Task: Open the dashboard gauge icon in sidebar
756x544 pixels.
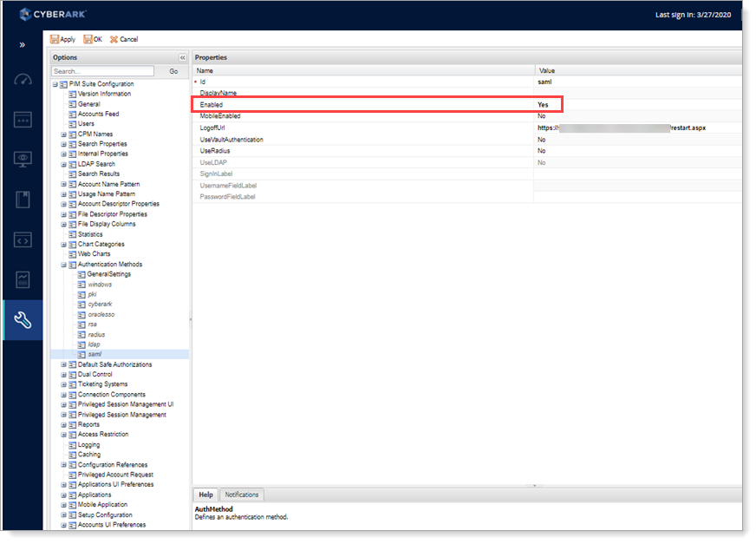Action: (23, 80)
